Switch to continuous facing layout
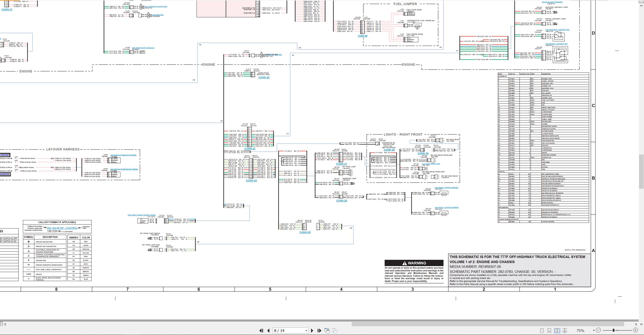The height and width of the screenshot is (335, 644). (565, 331)
